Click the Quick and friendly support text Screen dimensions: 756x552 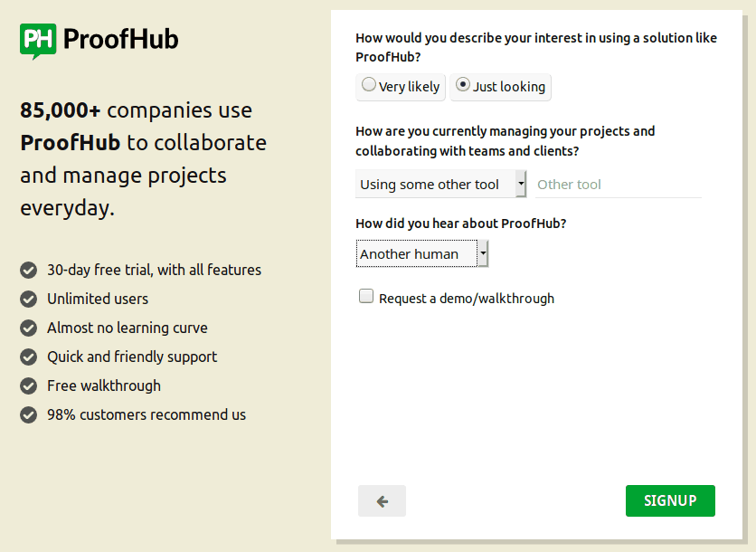[132, 357]
